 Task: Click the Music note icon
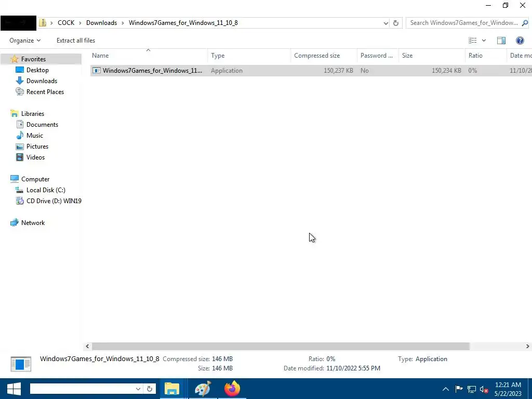pos(20,136)
